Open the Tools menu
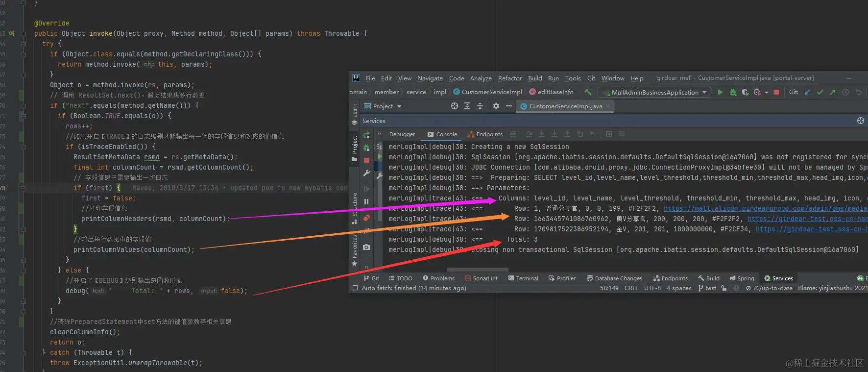The height and width of the screenshot is (372, 868). tap(573, 78)
